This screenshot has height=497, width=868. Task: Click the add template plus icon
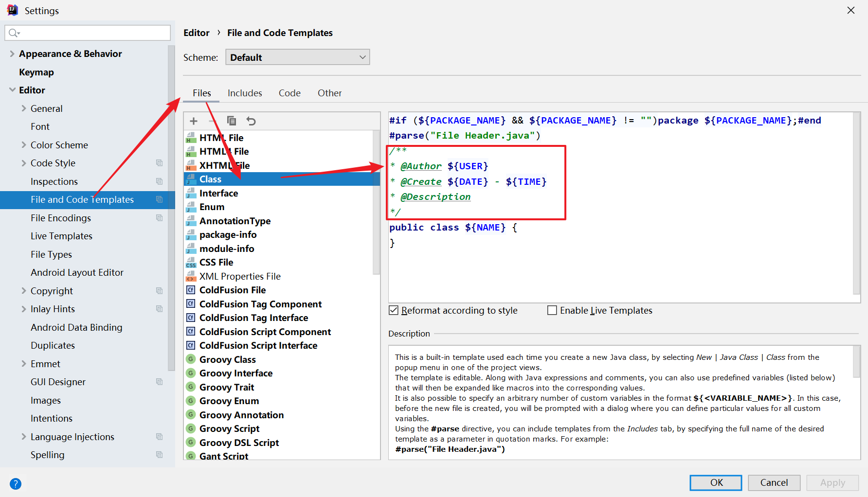(194, 121)
